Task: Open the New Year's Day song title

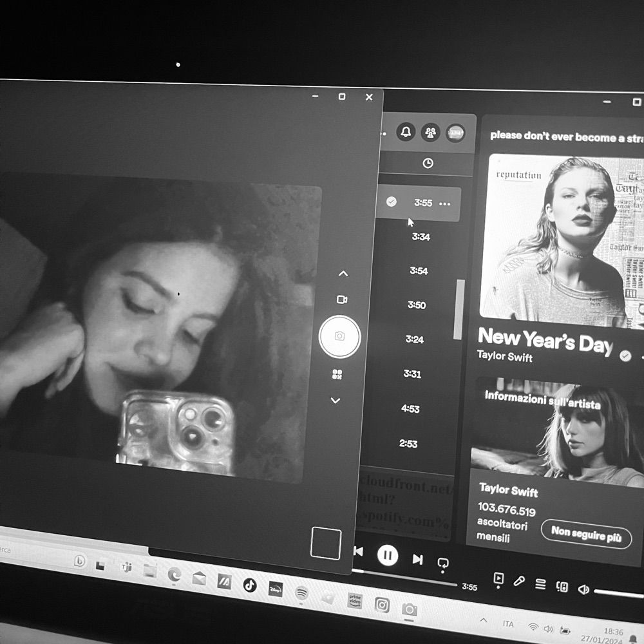Action: coord(545,341)
